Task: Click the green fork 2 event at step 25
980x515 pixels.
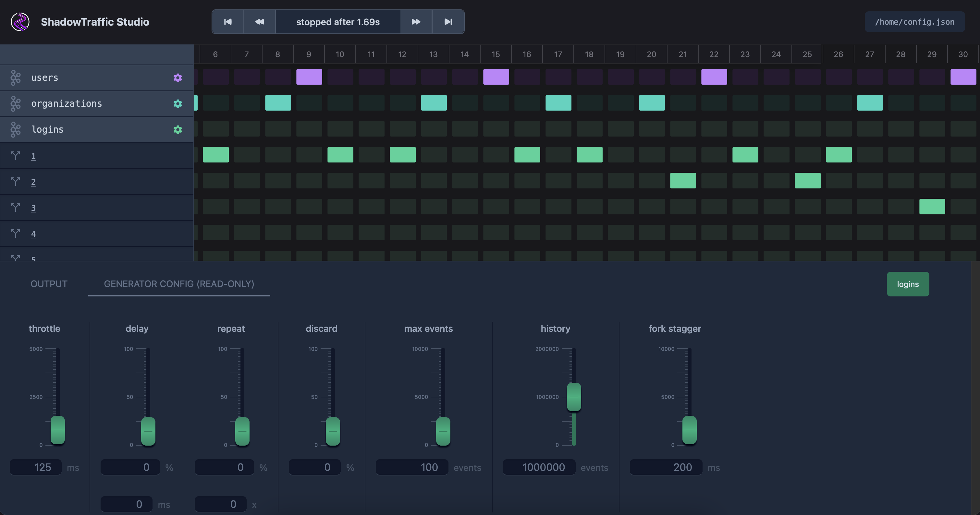Action: pos(808,181)
